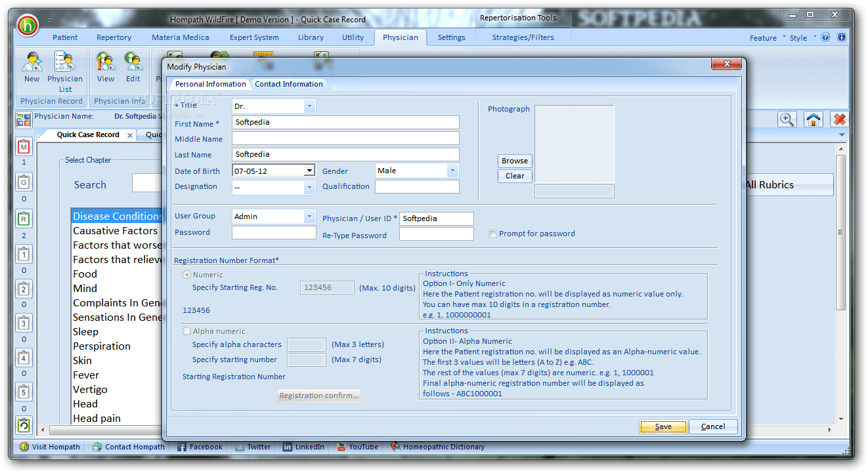Open Facebook from the bottom bar
The height and width of the screenshot is (473, 868).
click(199, 447)
